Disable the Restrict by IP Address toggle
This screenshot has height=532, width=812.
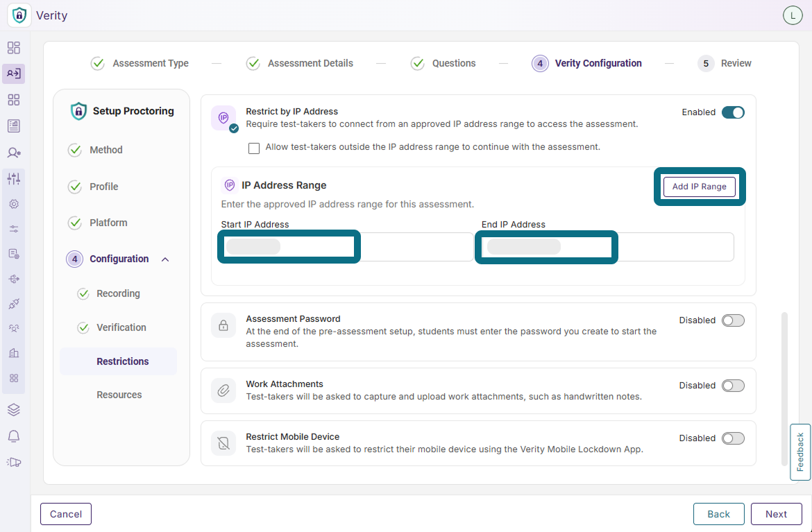click(x=733, y=112)
